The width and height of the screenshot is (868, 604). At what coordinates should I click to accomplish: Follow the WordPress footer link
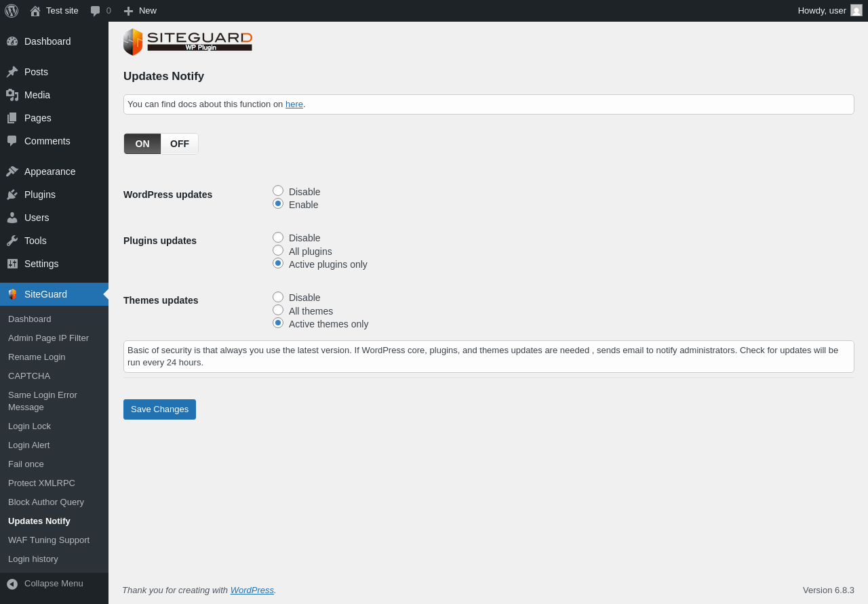[252, 590]
